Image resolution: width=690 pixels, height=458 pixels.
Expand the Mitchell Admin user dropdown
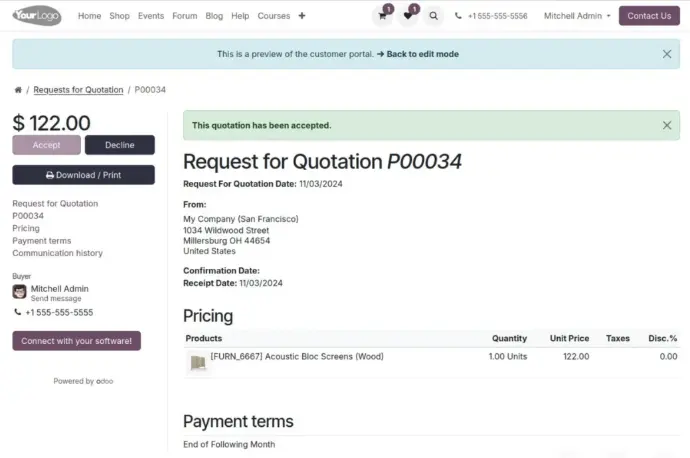(577, 16)
